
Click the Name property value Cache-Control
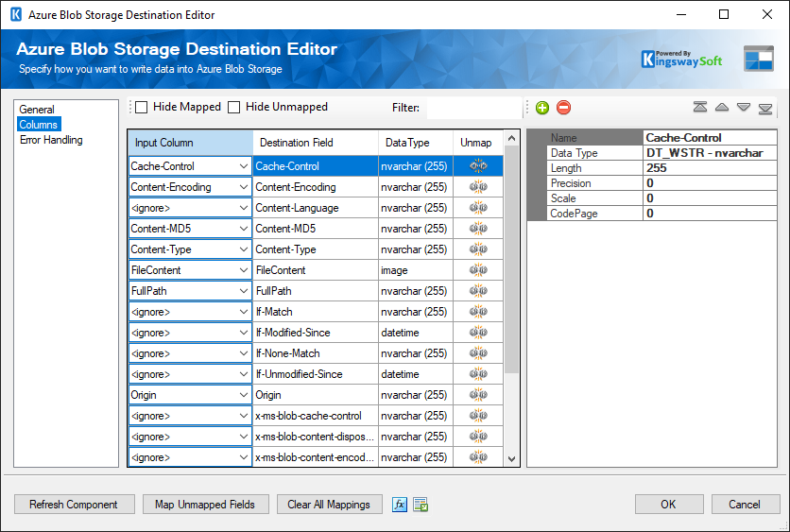click(710, 138)
